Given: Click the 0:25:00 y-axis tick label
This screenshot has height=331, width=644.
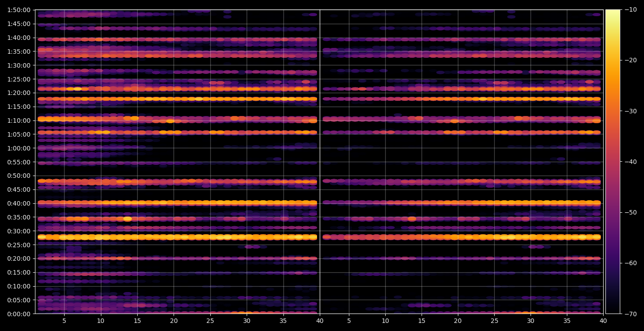Looking at the screenshot, I should tap(19, 245).
